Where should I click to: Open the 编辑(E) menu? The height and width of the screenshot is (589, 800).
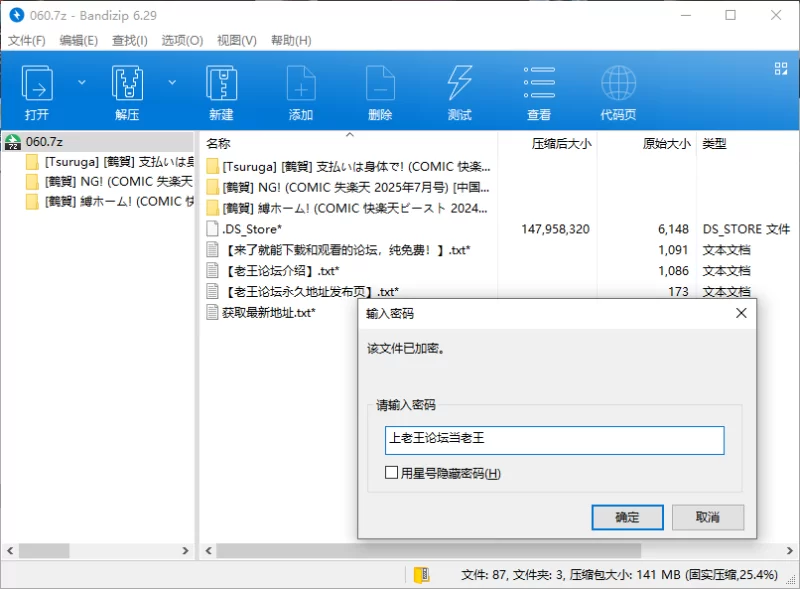[x=79, y=40]
